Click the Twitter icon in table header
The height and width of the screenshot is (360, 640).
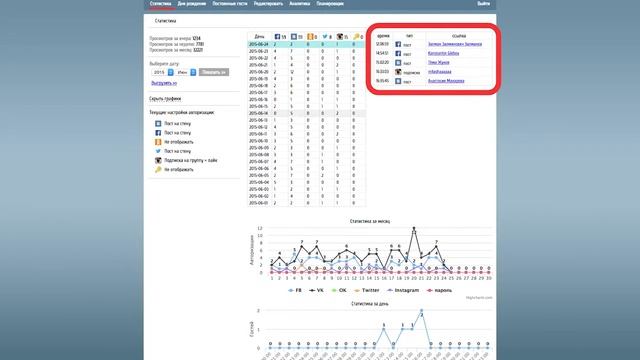(325, 37)
